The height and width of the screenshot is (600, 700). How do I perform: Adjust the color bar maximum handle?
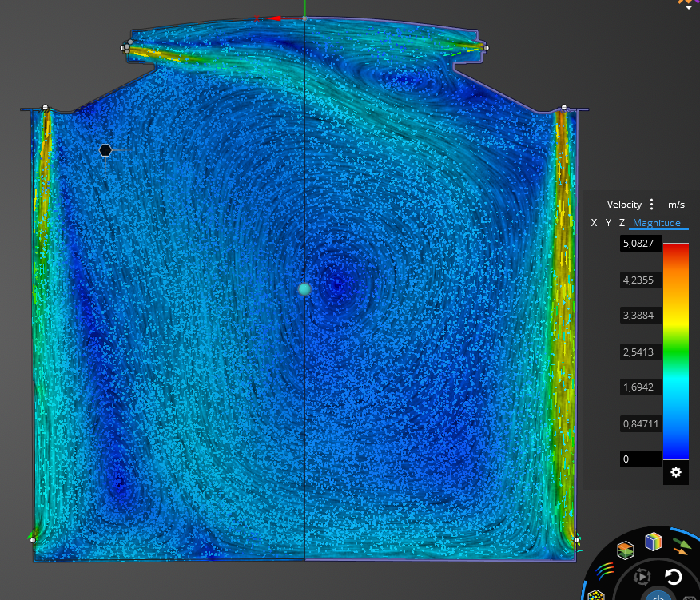pos(676,244)
